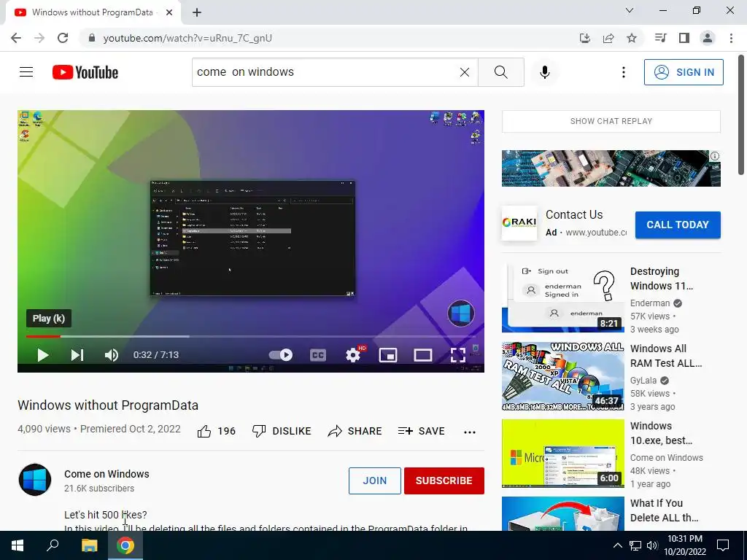Go to the YouTube home logo
Image resolution: width=747 pixels, height=560 pixels.
pyautogui.click(x=85, y=72)
